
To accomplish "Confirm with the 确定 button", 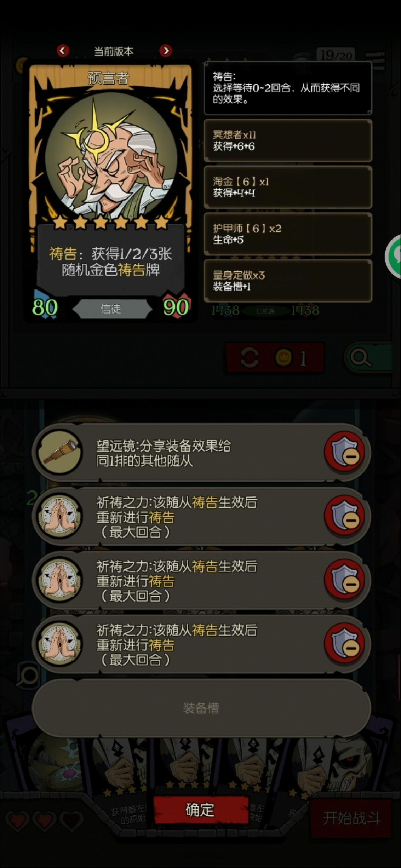I will (x=200, y=810).
